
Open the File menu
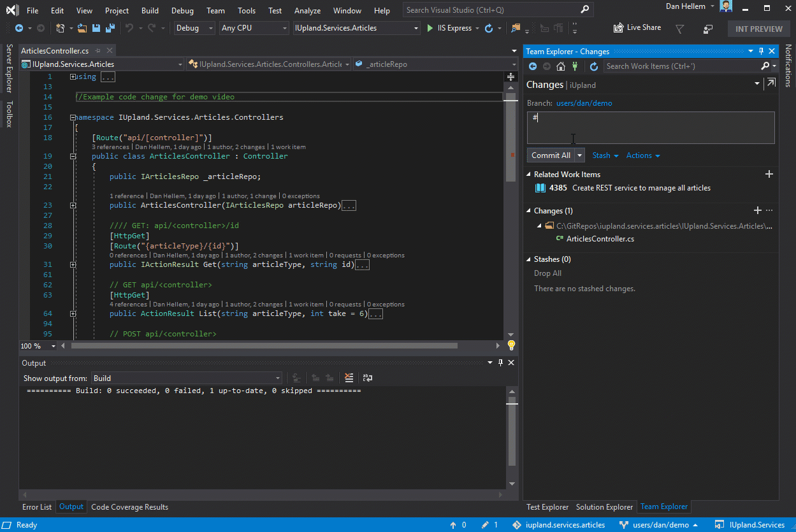(x=33, y=11)
